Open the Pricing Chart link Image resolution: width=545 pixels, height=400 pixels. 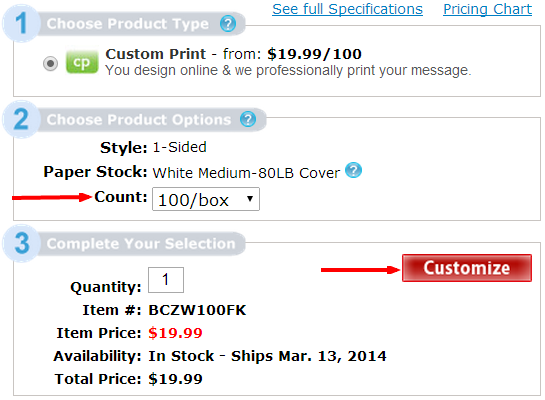click(487, 9)
